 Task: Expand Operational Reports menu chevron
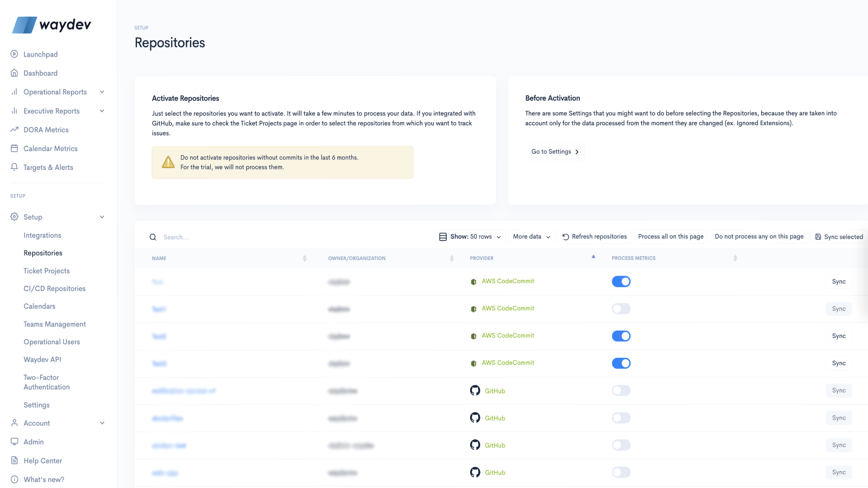(x=102, y=92)
